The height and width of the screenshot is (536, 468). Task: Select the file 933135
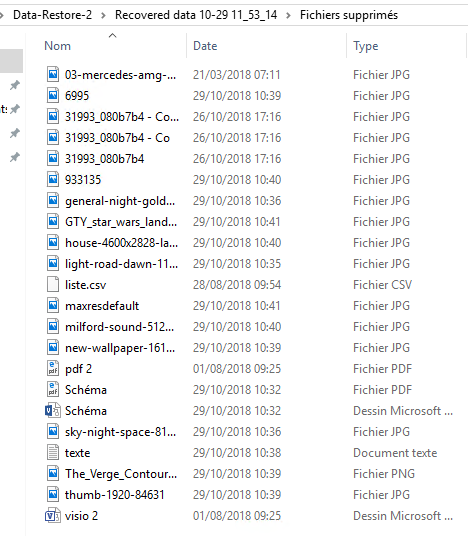(x=83, y=180)
